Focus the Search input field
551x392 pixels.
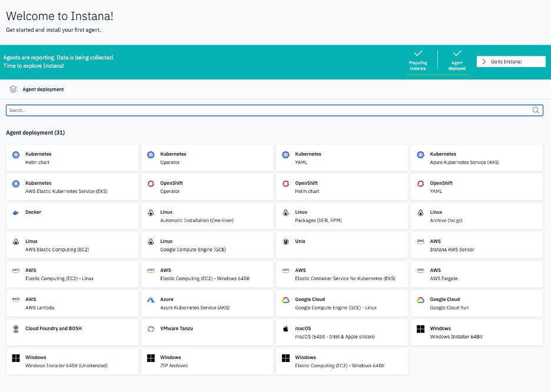click(274, 110)
